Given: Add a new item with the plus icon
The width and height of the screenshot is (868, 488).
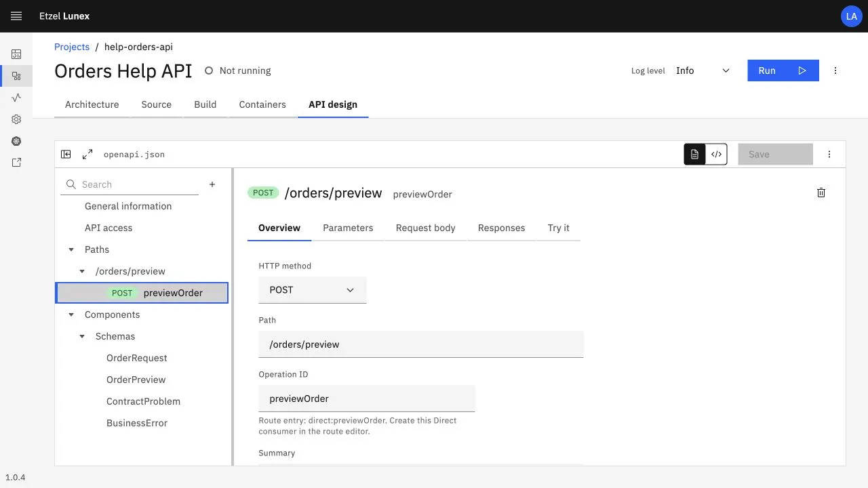Looking at the screenshot, I should 212,184.
